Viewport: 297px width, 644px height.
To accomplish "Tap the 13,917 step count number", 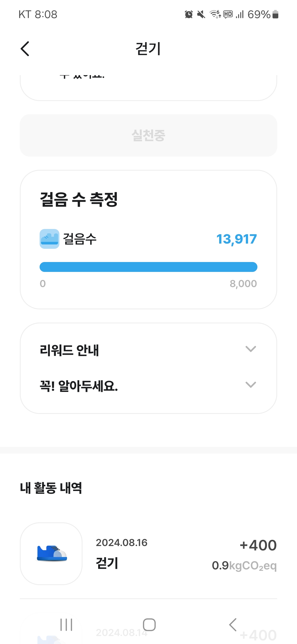I will click(237, 239).
